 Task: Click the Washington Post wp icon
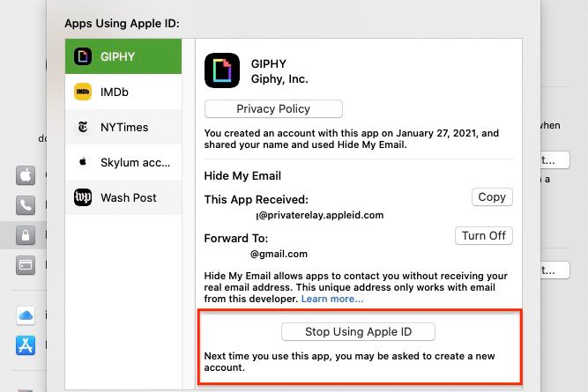[x=83, y=197]
